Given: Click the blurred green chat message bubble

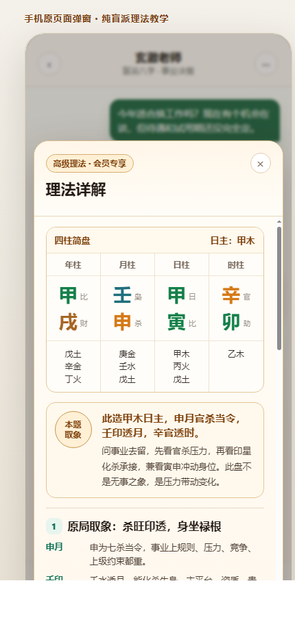Looking at the screenshot, I should tap(195, 121).
